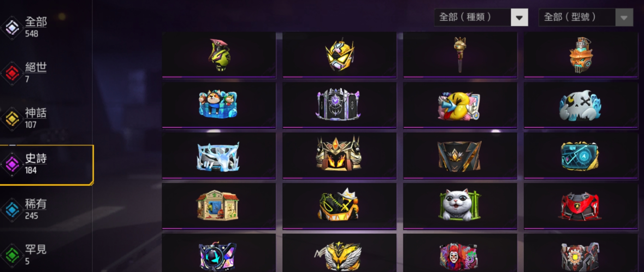Choose the white cat bamboo gloo wall
Screen dimensions: 644x272
click(x=460, y=206)
